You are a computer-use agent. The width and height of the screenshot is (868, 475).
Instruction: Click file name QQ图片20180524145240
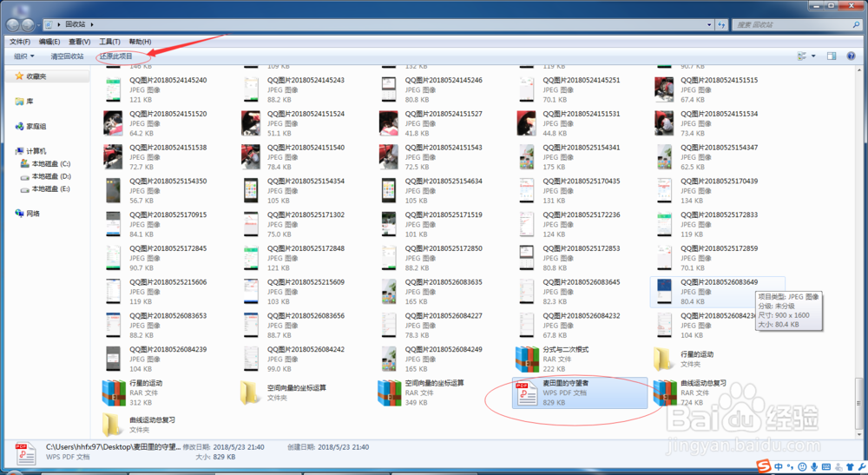pos(168,80)
